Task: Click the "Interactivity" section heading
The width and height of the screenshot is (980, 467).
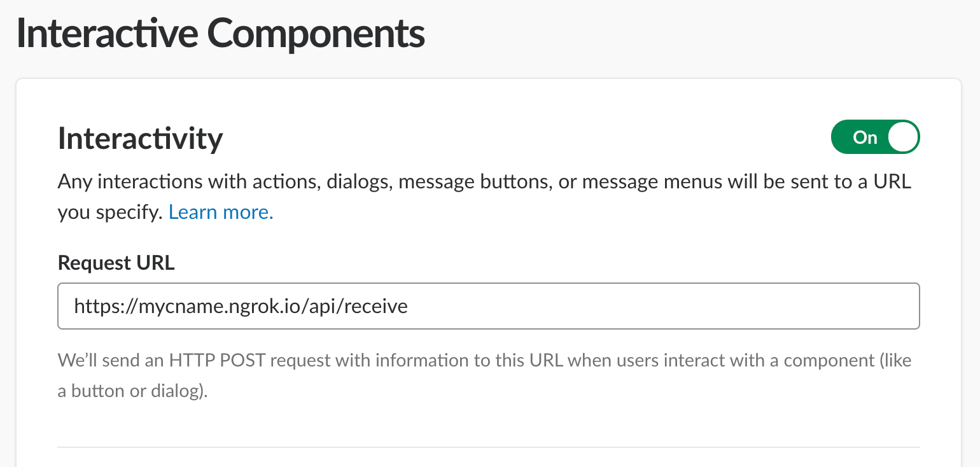Action: point(140,137)
